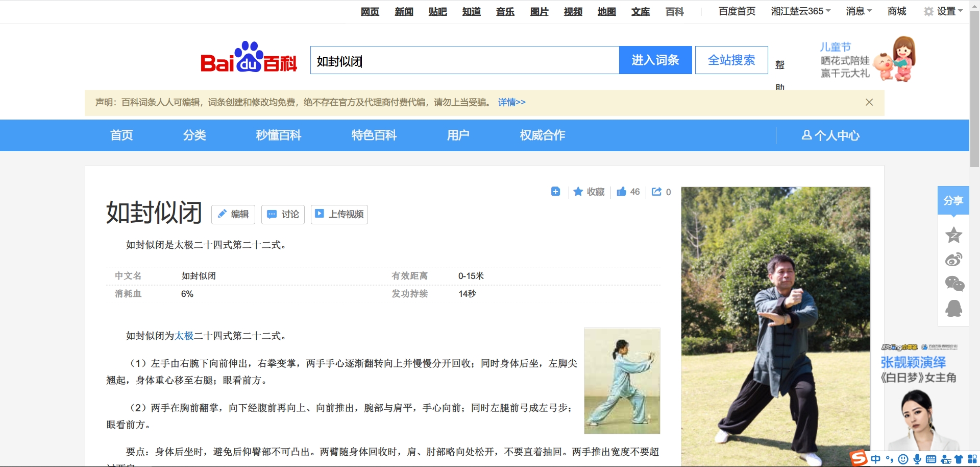Select 特色百科 in the navigation bar
980x467 pixels.
tap(374, 135)
